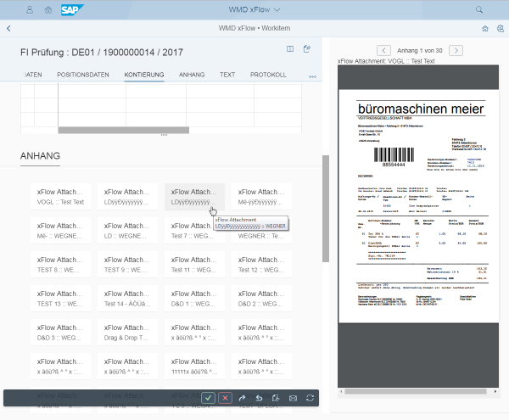Open the user profile icon
The image size is (509, 420).
(30, 9)
